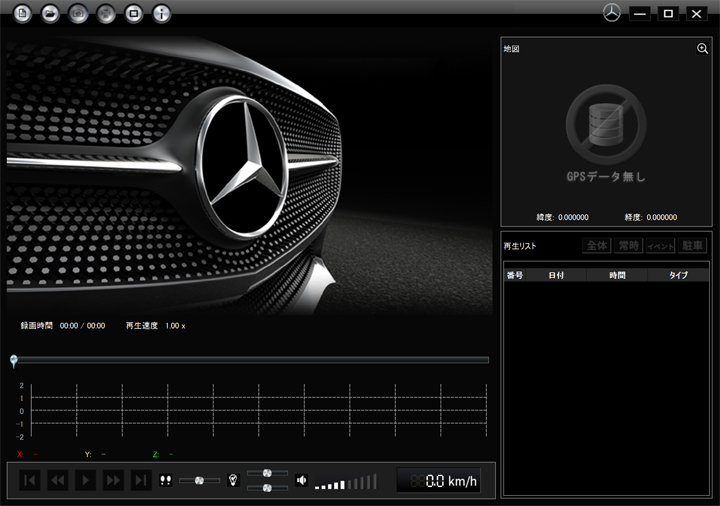Select the 駐車 filter tab
The width and height of the screenshot is (720, 506).
(692, 246)
